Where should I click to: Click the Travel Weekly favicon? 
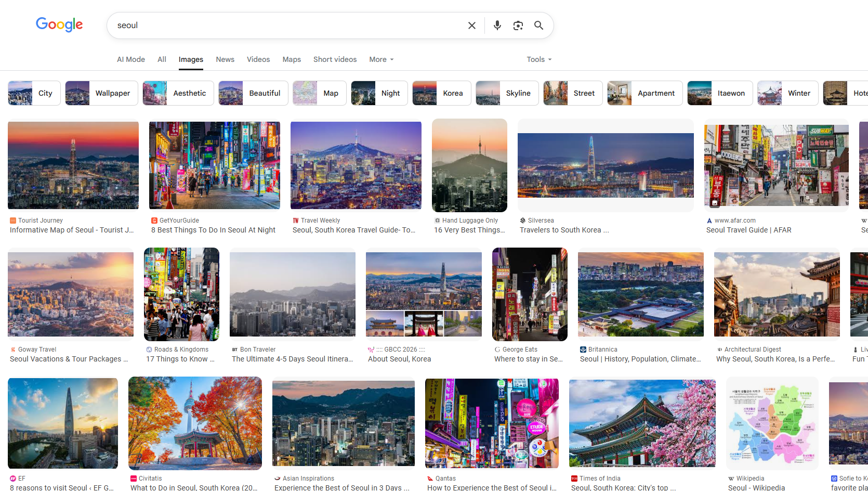[x=296, y=221]
